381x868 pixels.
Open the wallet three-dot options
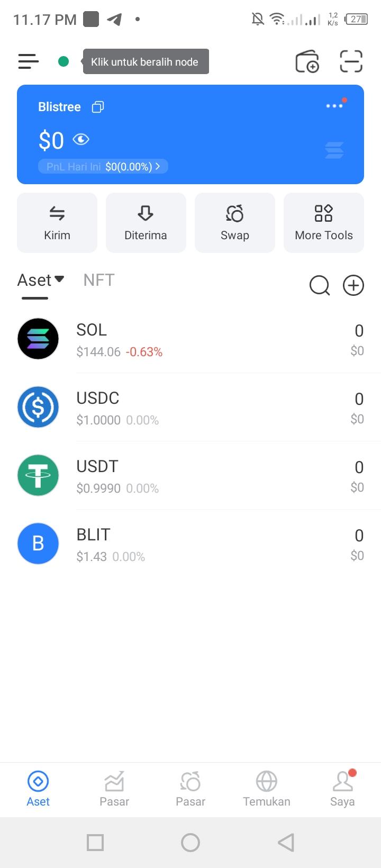click(334, 106)
